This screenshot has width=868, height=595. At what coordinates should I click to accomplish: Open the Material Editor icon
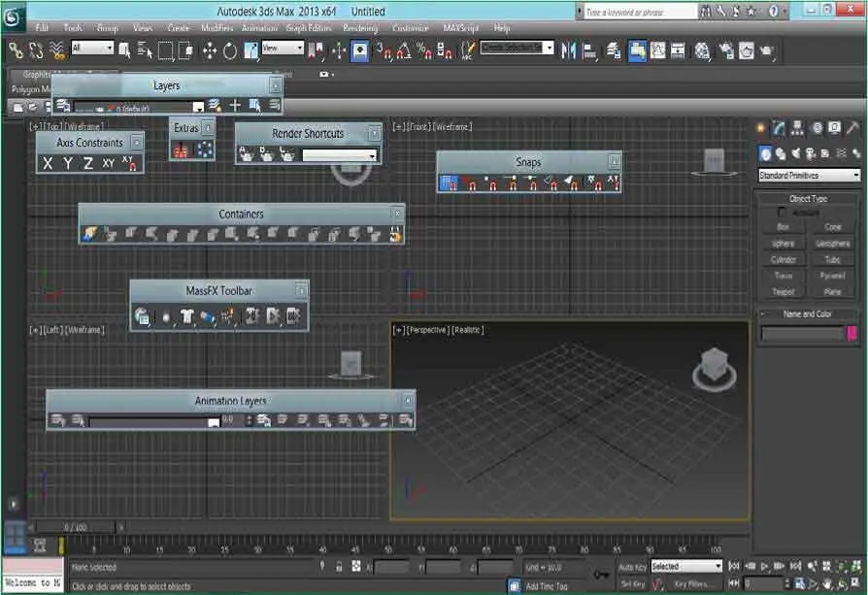point(702,50)
